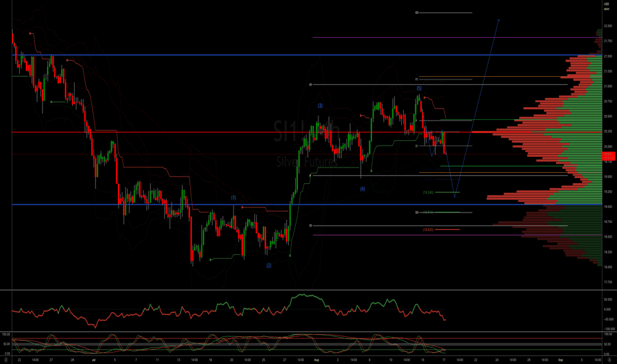Click the red current price label on axis
Screen dimensions: 617x364
[x=608, y=156]
